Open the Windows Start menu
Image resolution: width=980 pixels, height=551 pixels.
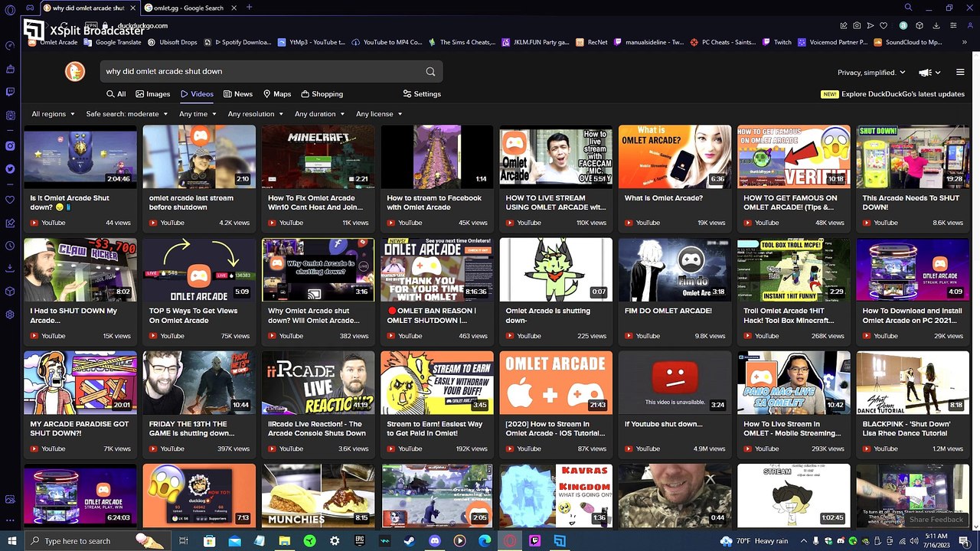[x=11, y=541]
